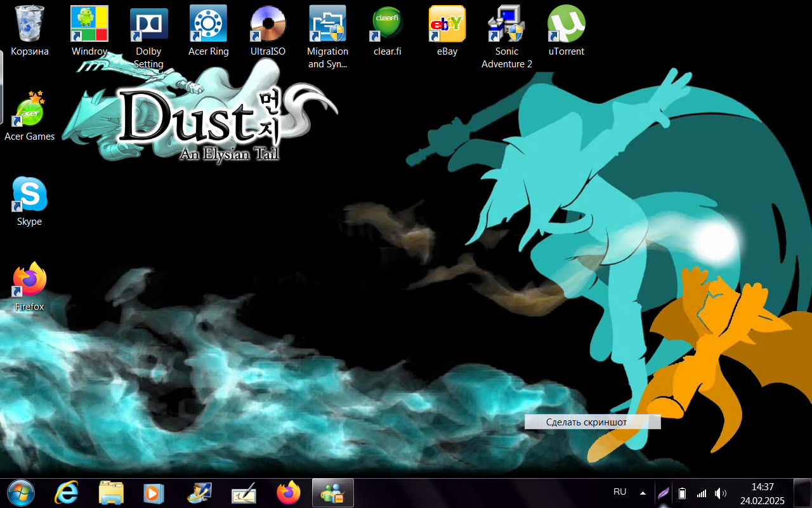812x508 pixels.
Task: Open the Windows Start menu orb
Action: pyautogui.click(x=21, y=493)
